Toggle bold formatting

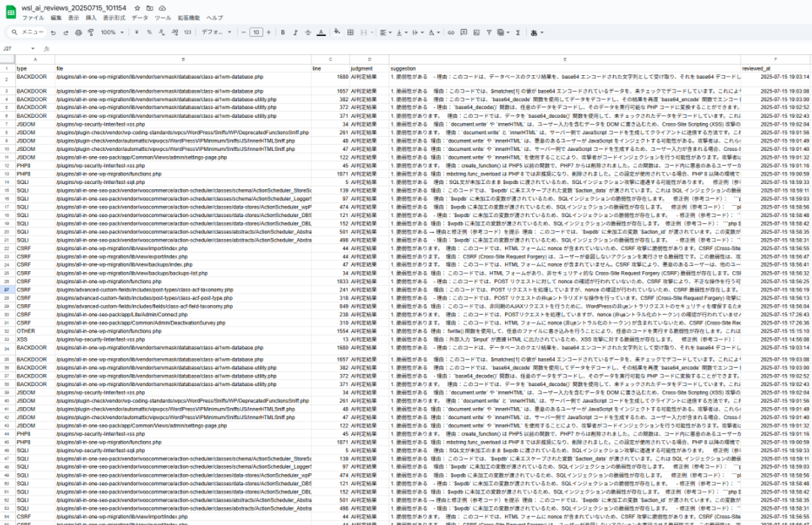click(x=283, y=32)
